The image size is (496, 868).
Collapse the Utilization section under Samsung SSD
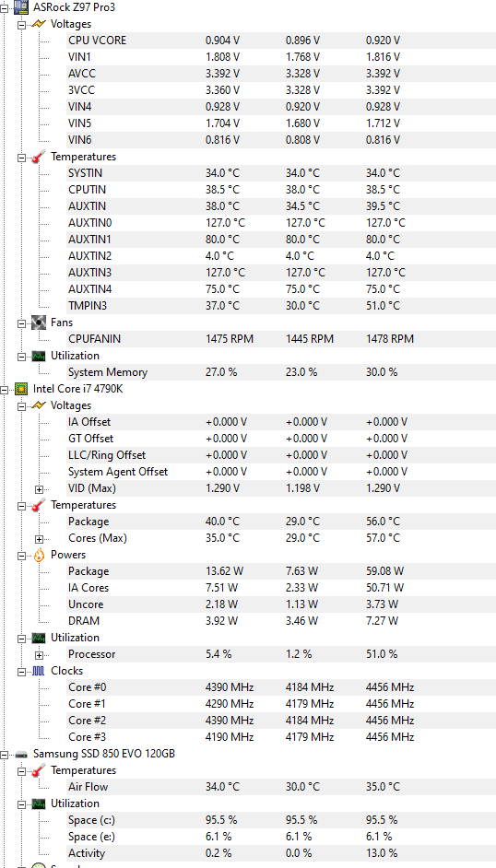pyautogui.click(x=21, y=803)
